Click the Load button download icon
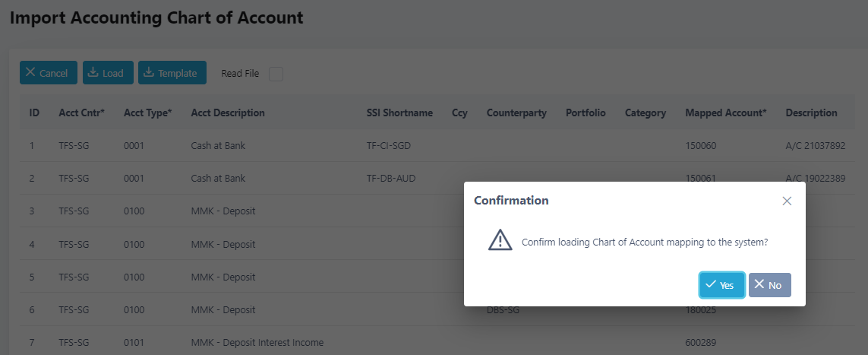The width and height of the screenshot is (868, 355). [x=93, y=72]
